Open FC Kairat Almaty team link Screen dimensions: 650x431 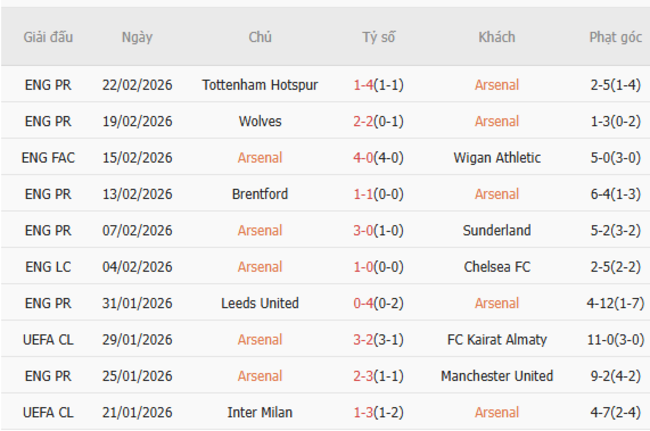(x=497, y=340)
